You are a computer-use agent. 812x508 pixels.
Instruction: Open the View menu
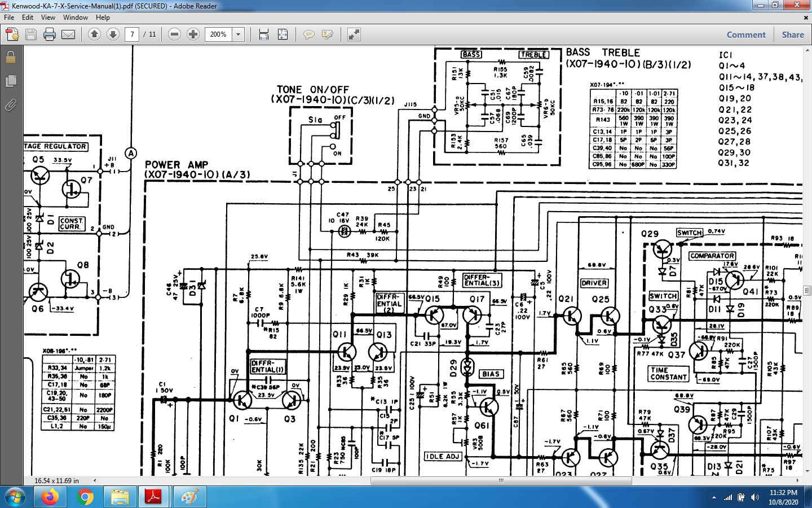pos(48,17)
